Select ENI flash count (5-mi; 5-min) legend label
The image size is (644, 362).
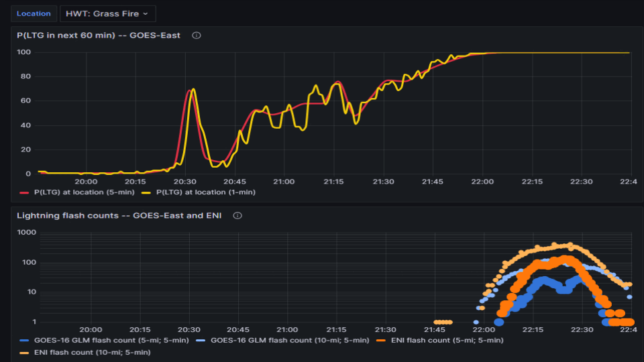tap(447, 341)
